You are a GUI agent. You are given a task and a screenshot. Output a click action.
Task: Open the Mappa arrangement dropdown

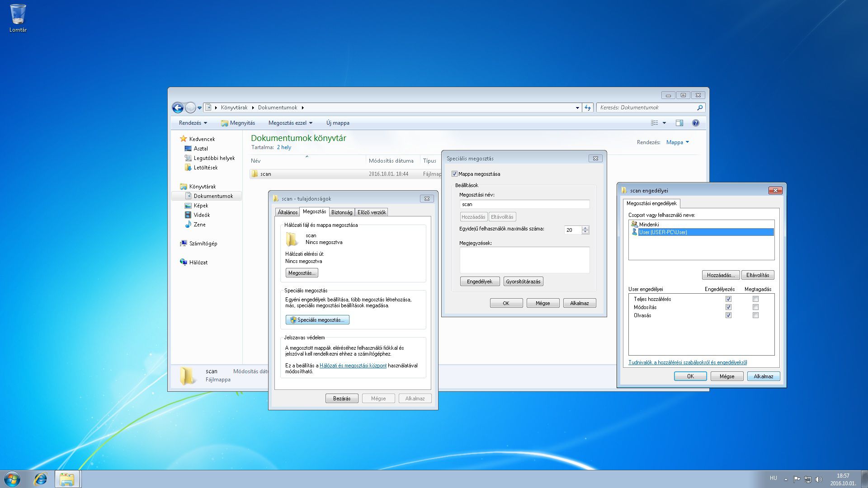click(678, 142)
